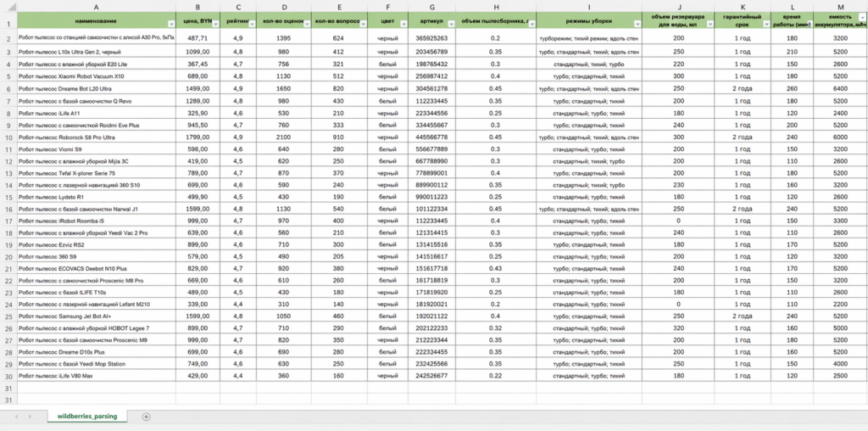
Task: Open filter dropdown for кол-во вопросов column
Action: point(363,25)
